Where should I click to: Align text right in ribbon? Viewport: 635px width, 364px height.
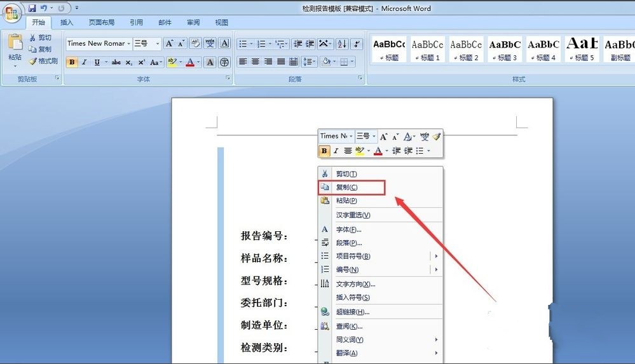tap(268, 62)
